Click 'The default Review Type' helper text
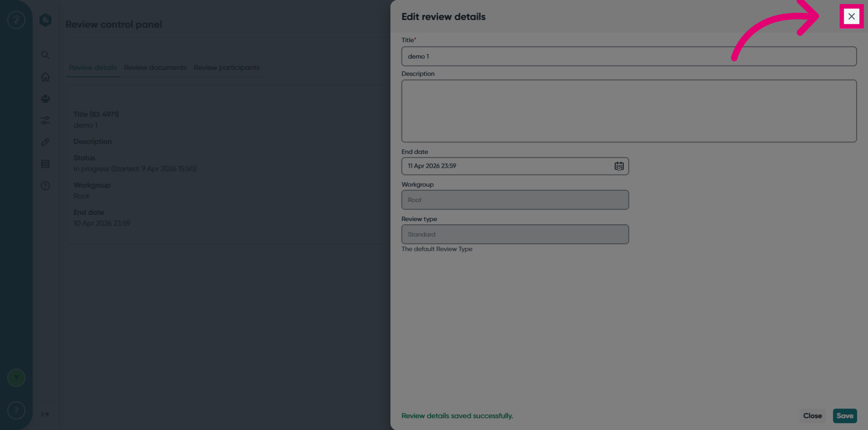Viewport: 868px width, 430px height. pos(437,249)
